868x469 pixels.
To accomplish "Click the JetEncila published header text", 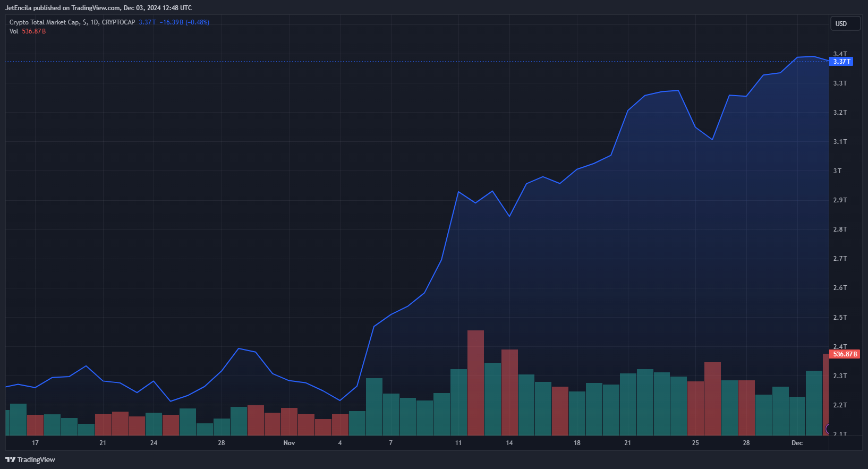I will 98,8.
